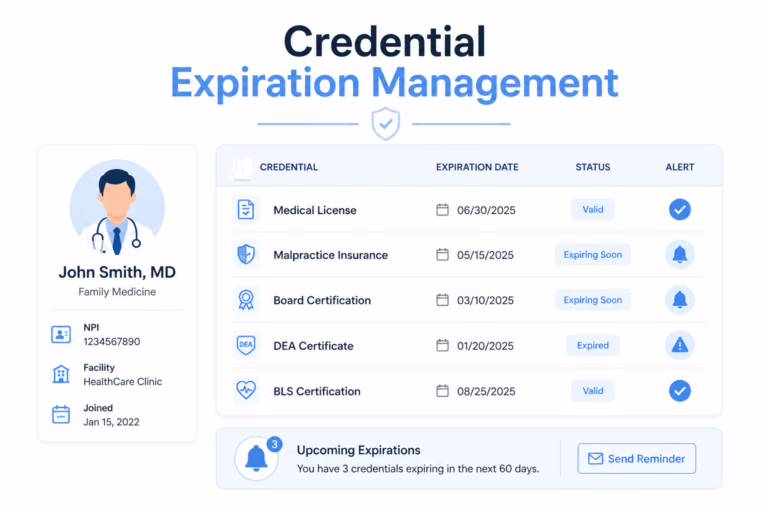Click the date 06/30/2025
This screenshot has height=512, width=768.
(486, 210)
